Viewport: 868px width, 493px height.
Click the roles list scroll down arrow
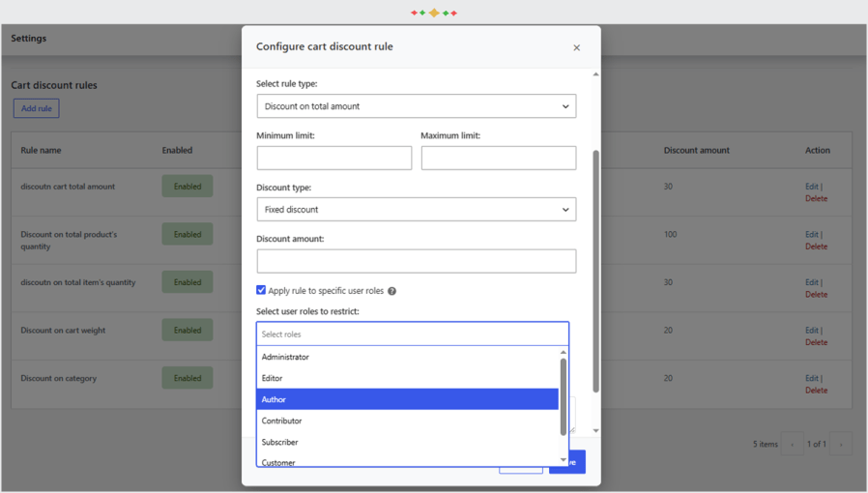coord(564,460)
